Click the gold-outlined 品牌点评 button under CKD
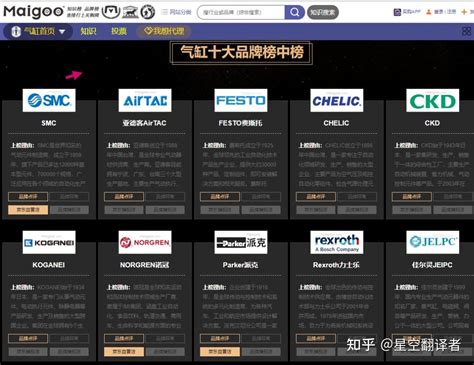Viewport: 474px width, 365px height. click(412, 197)
